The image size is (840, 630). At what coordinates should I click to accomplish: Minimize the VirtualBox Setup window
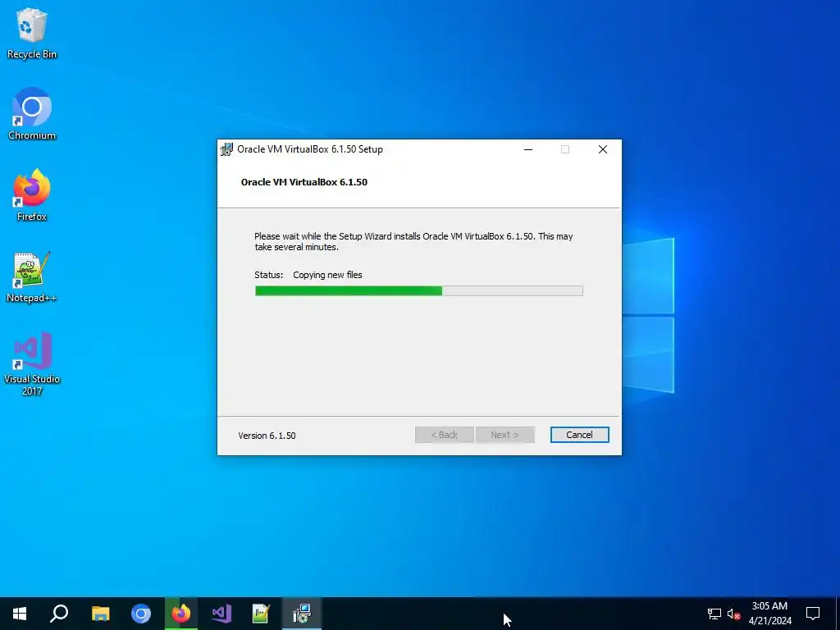pos(528,149)
